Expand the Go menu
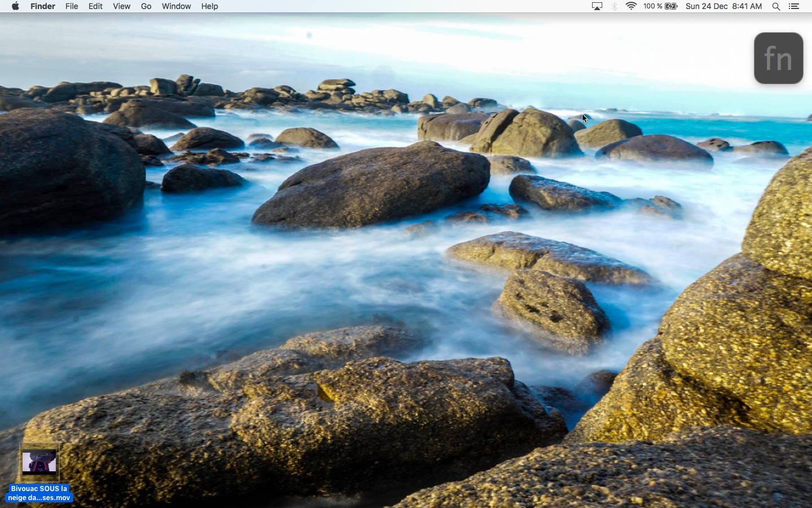This screenshot has width=812, height=508. tap(146, 6)
